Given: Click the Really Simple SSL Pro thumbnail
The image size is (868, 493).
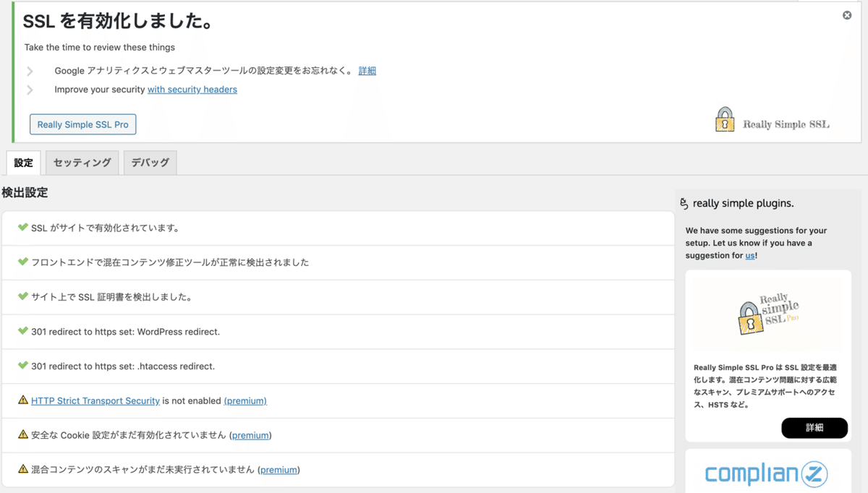Looking at the screenshot, I should (768, 314).
